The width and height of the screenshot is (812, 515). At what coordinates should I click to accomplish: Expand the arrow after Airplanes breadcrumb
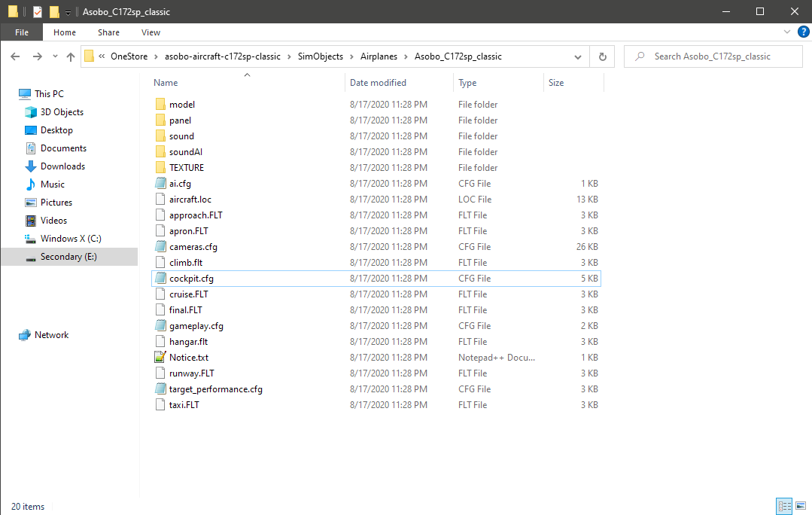[x=406, y=56]
